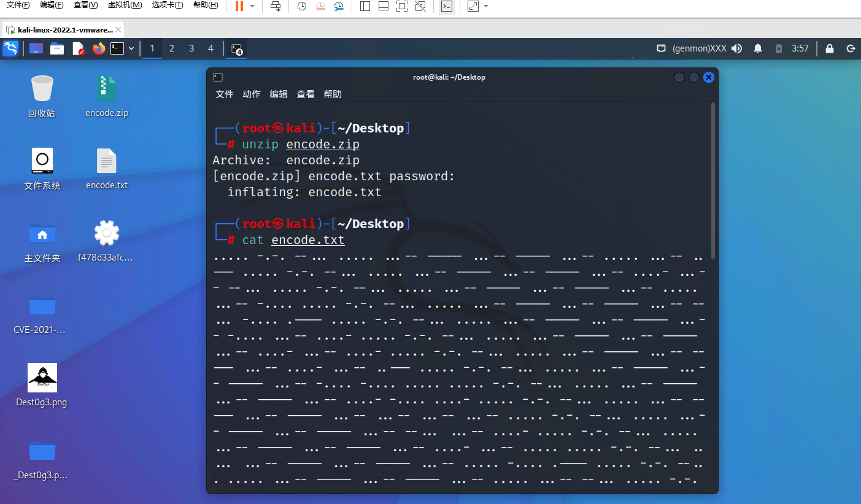Select the 文件系统 desktop icon

pyautogui.click(x=42, y=169)
